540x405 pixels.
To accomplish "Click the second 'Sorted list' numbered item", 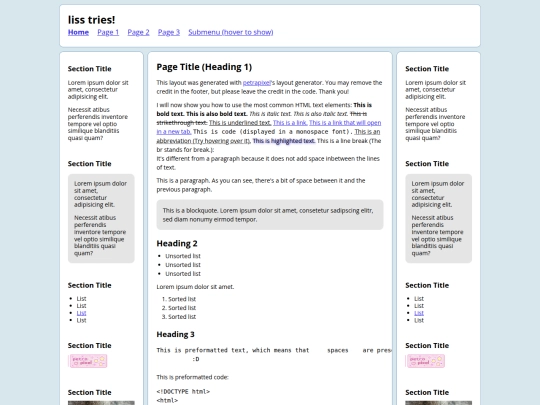I will click(x=182, y=308).
